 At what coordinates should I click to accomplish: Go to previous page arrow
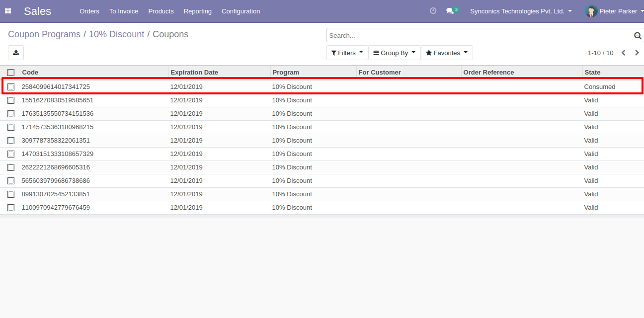(623, 53)
